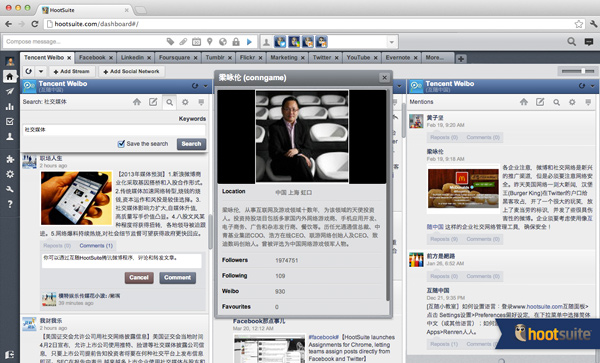Open the More... tabs menu

[x=435, y=57]
